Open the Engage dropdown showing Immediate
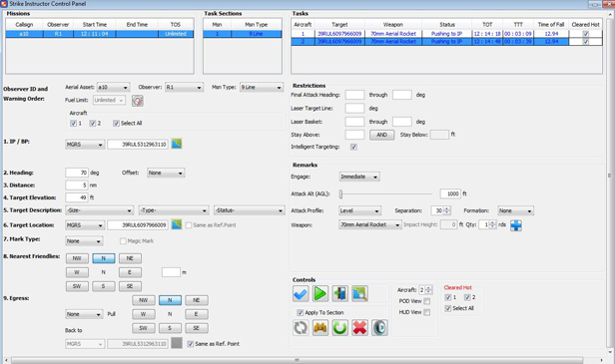Viewport: 615px width, 364px height. click(359, 177)
